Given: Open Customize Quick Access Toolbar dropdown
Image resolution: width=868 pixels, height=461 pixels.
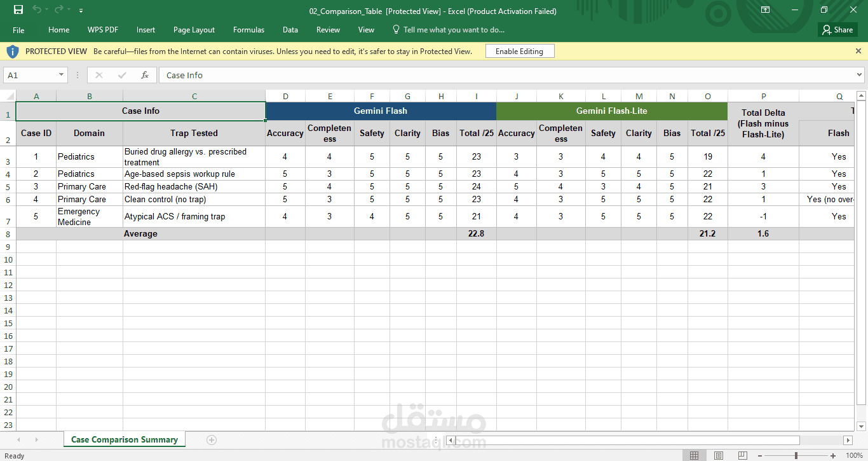Looking at the screenshot, I should tap(81, 11).
